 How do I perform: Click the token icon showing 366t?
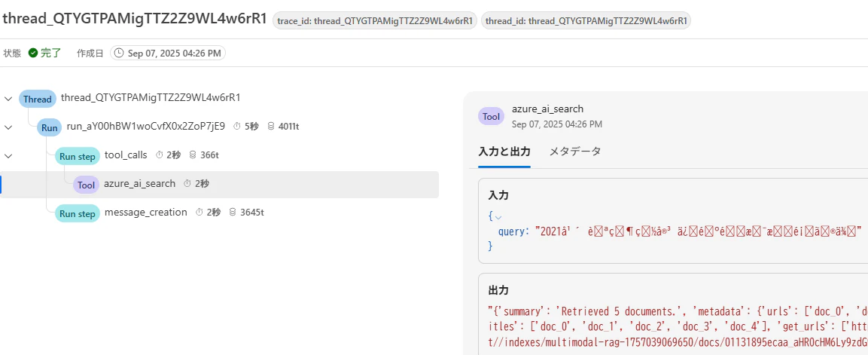click(193, 155)
